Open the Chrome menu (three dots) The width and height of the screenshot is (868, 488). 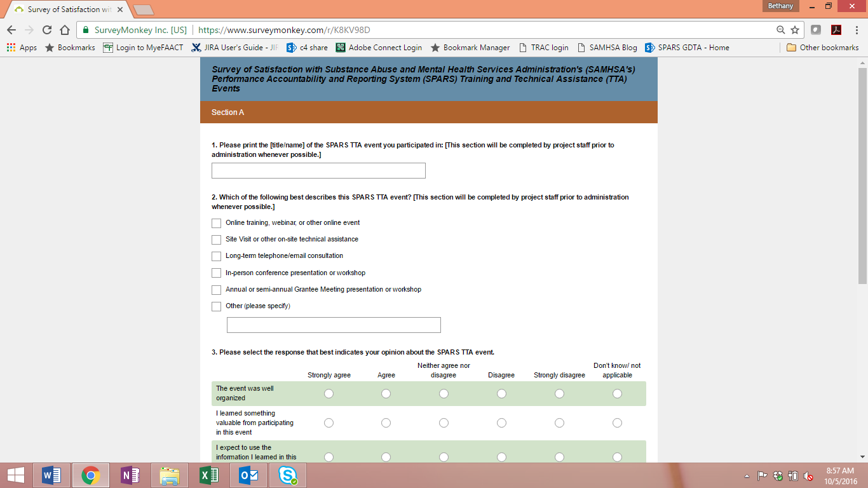856,30
